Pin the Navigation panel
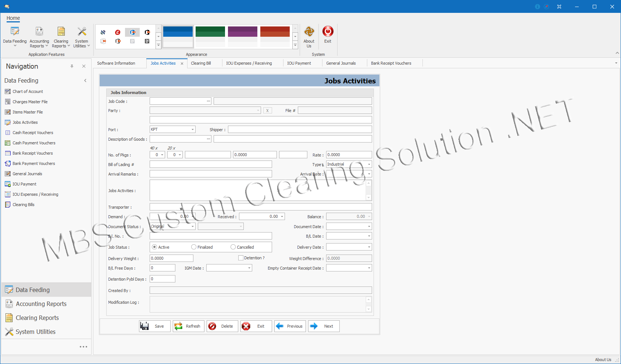This screenshot has height=364, width=621. click(x=72, y=66)
